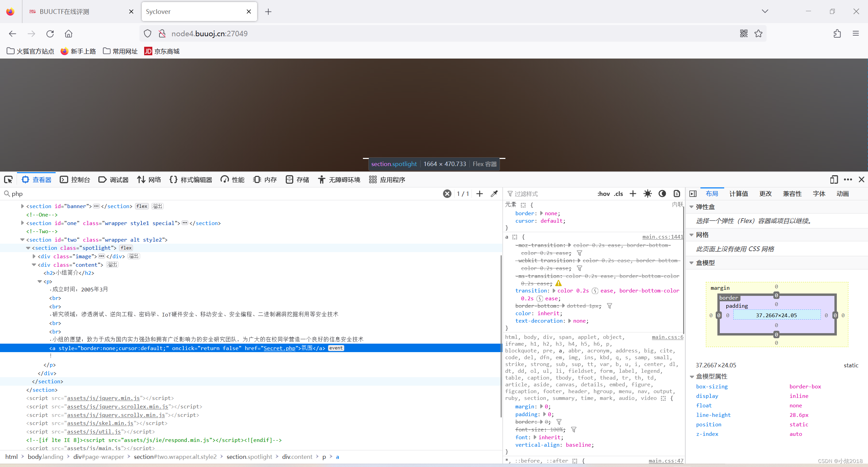Open the QR code icon in address bar
This screenshot has height=467, width=868.
click(x=744, y=34)
